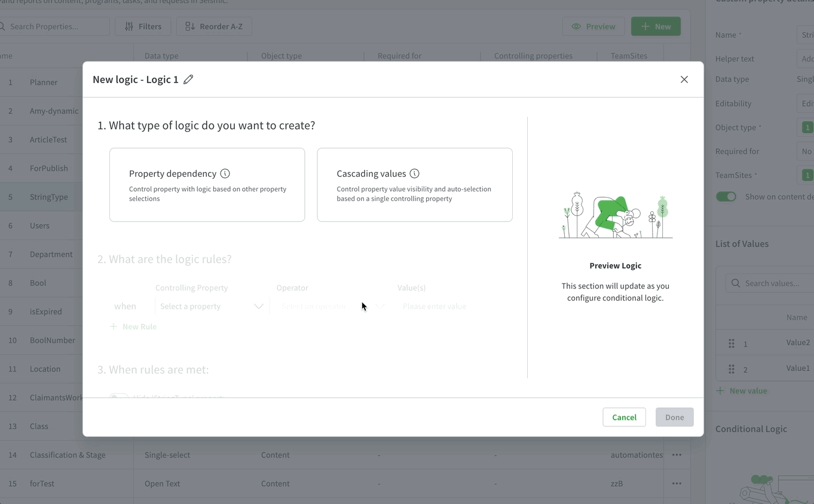Open more options for forTest row
This screenshot has height=504, width=814.
pyautogui.click(x=677, y=484)
